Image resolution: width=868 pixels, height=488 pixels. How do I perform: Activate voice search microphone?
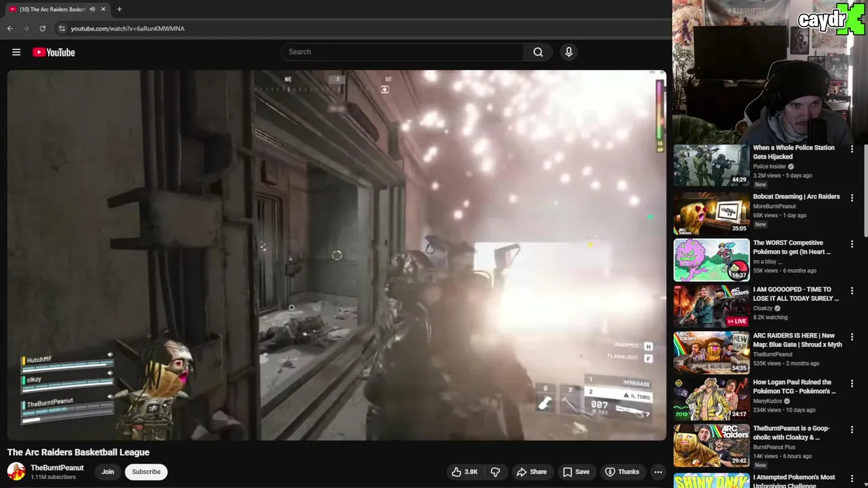(569, 52)
